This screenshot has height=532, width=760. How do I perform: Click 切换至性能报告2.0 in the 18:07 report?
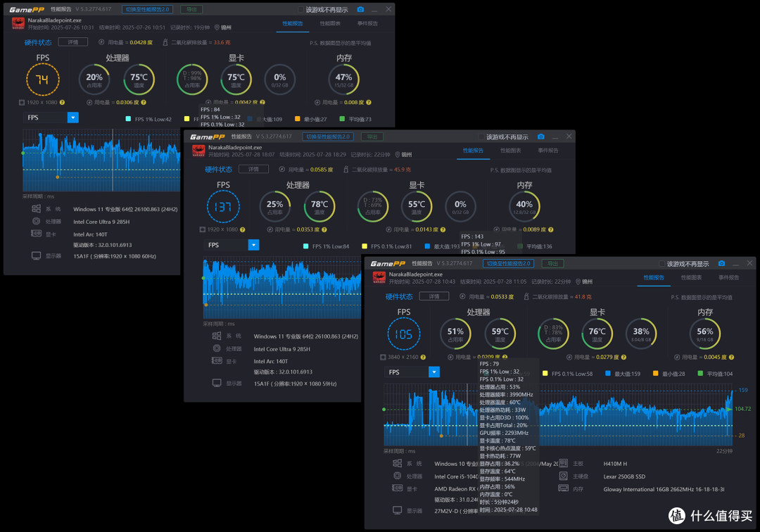[328, 137]
